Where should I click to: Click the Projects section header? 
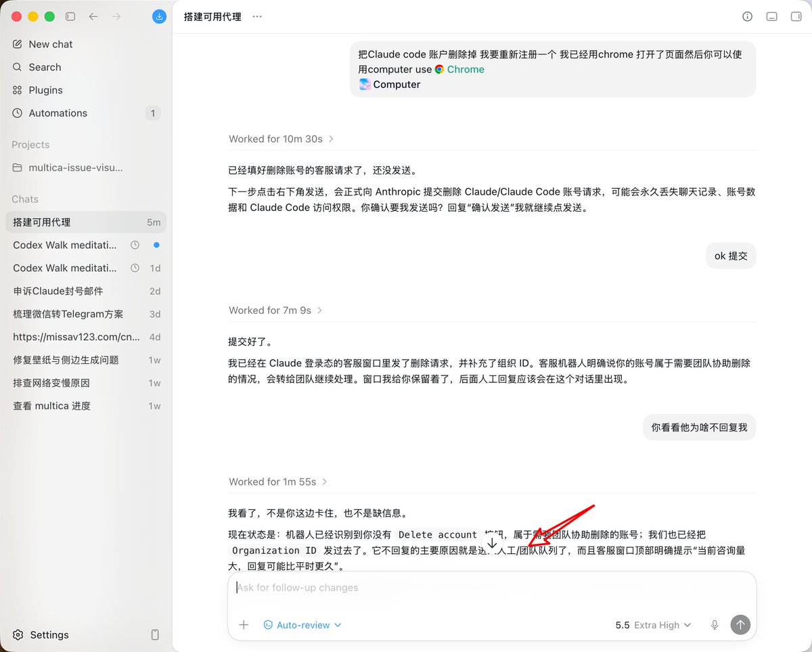pos(30,145)
